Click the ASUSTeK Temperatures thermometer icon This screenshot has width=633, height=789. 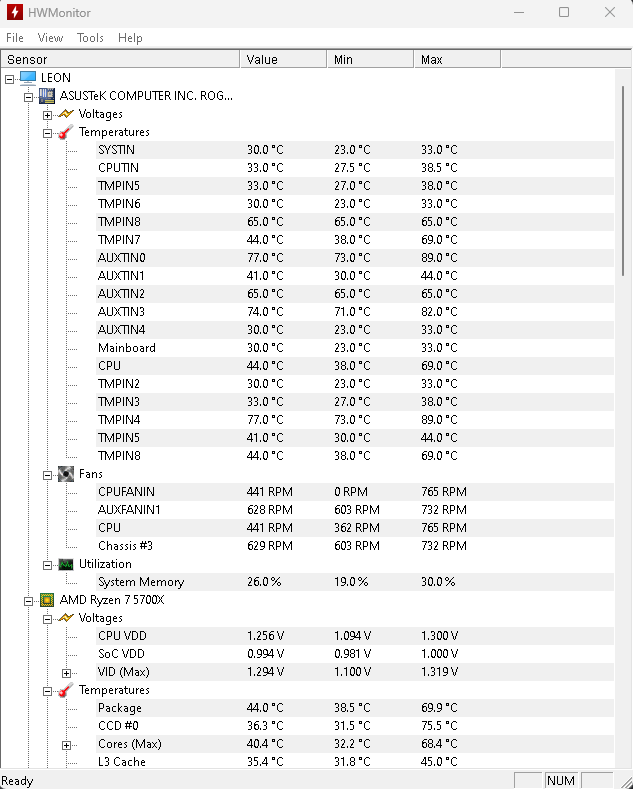(66, 132)
